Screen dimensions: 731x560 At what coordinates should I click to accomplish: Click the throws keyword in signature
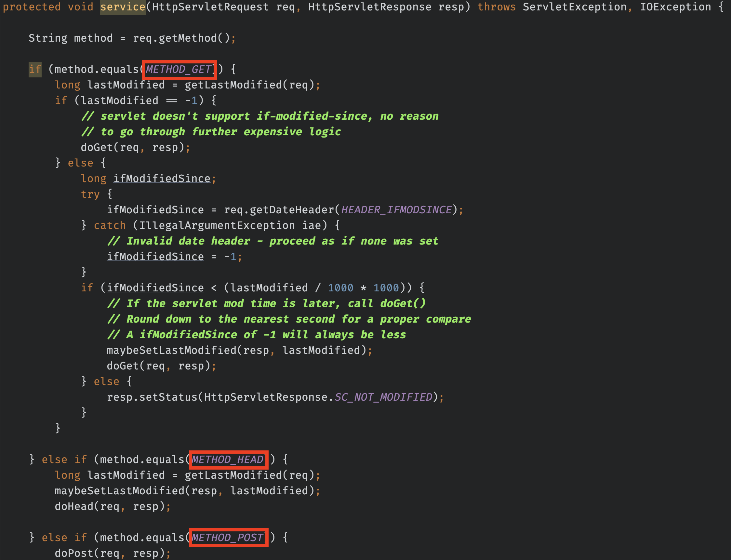[x=496, y=7]
